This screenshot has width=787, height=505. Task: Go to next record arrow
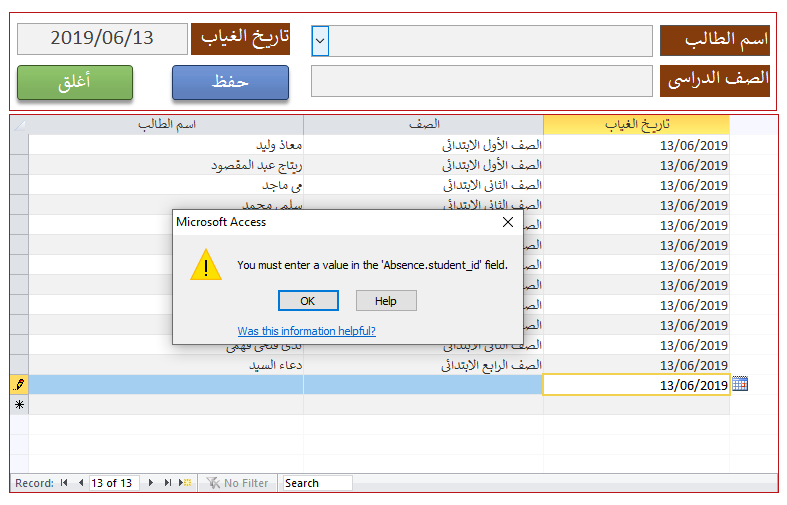tap(151, 483)
